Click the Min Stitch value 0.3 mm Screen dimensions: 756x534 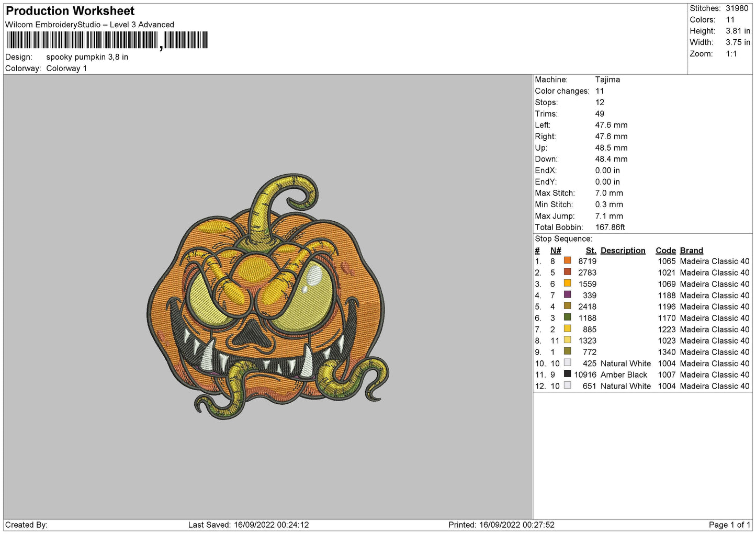pyautogui.click(x=609, y=204)
